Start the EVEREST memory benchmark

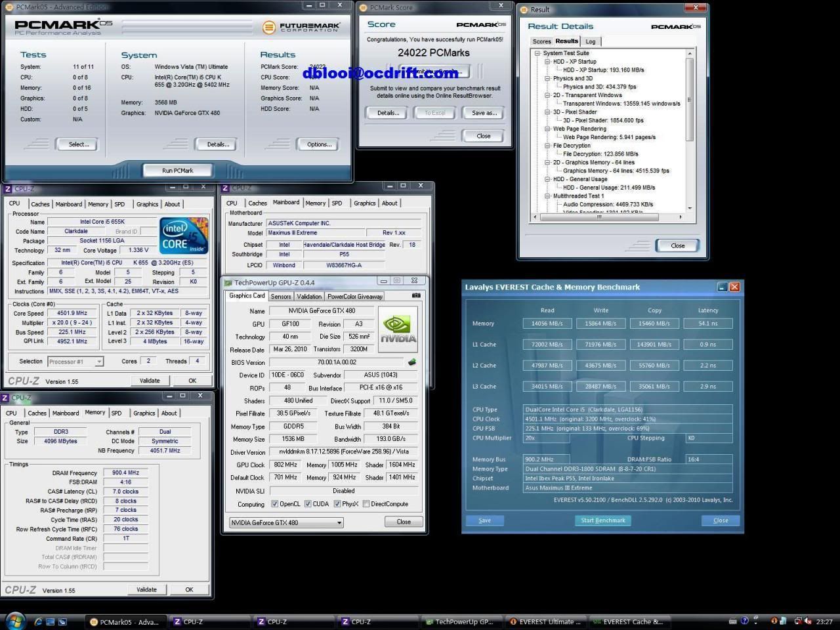(602, 520)
